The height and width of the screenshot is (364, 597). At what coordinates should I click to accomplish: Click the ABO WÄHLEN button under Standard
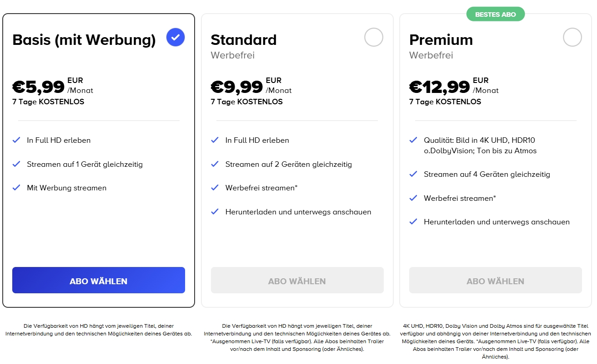(297, 280)
